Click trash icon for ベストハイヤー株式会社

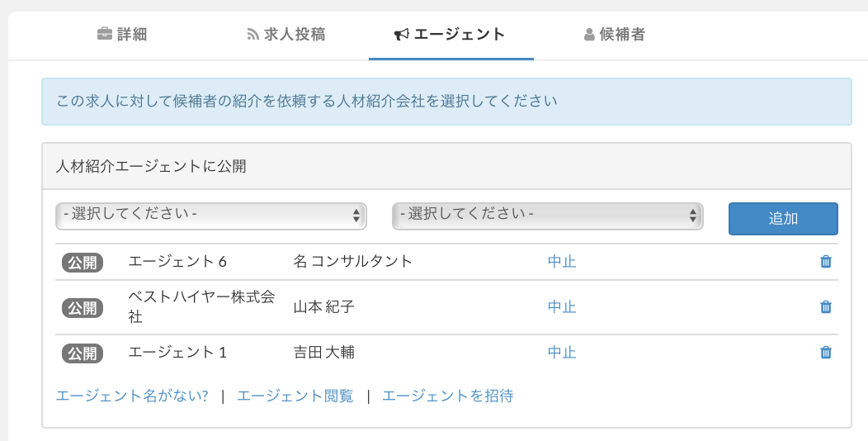[x=825, y=307]
